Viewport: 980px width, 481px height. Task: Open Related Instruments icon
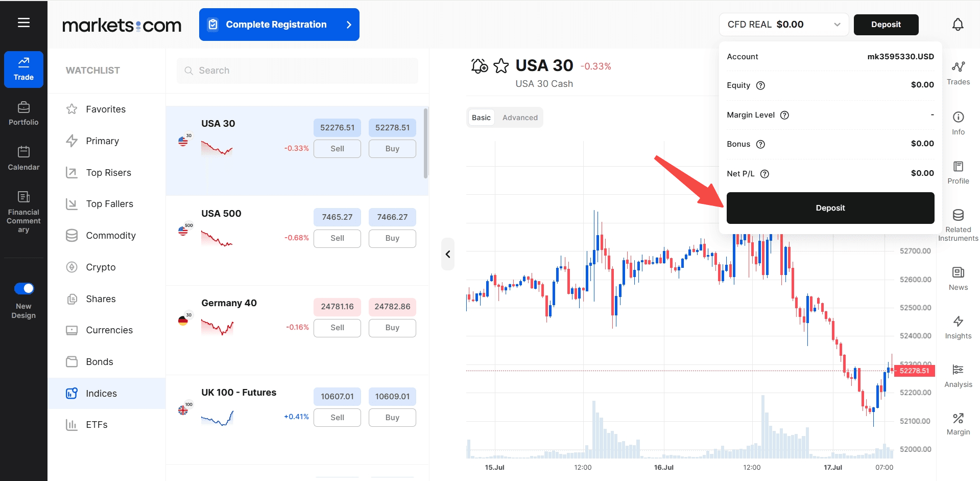[x=958, y=215]
